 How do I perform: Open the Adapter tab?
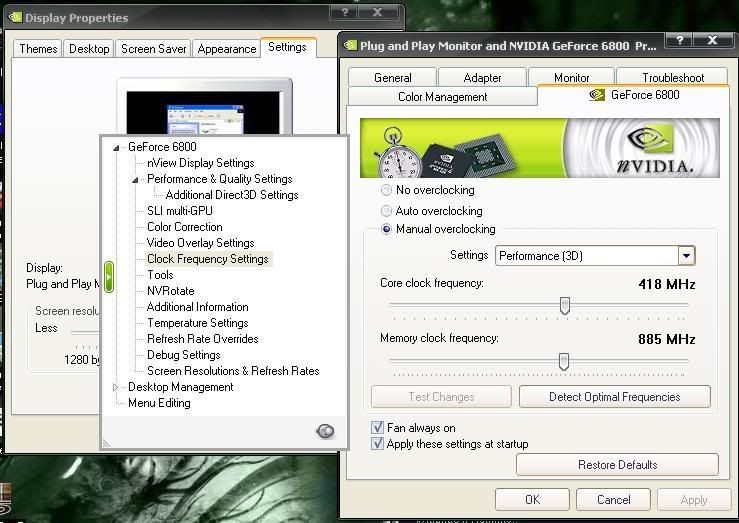[482, 77]
